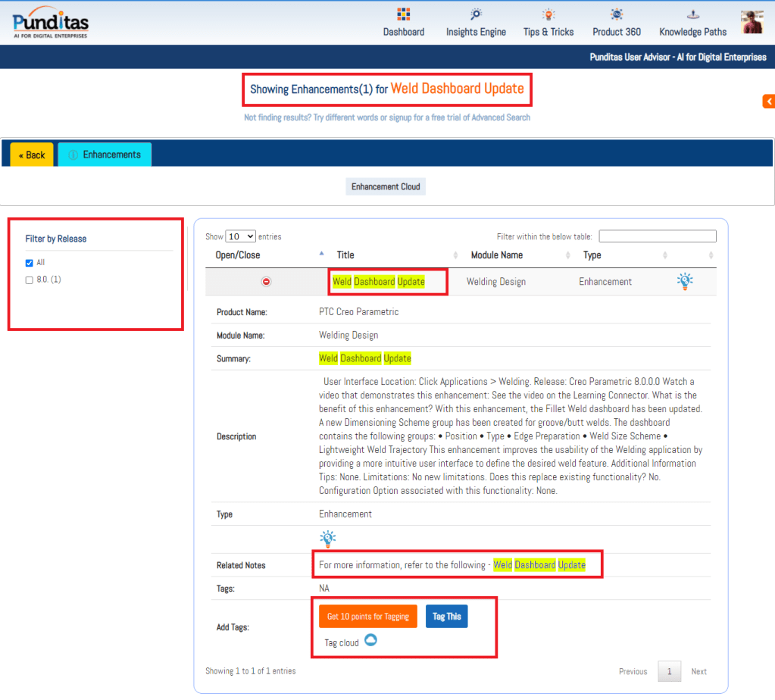Screen dimensions: 775x700
Task: Open the Knowledge Paths icon
Action: pos(692,14)
